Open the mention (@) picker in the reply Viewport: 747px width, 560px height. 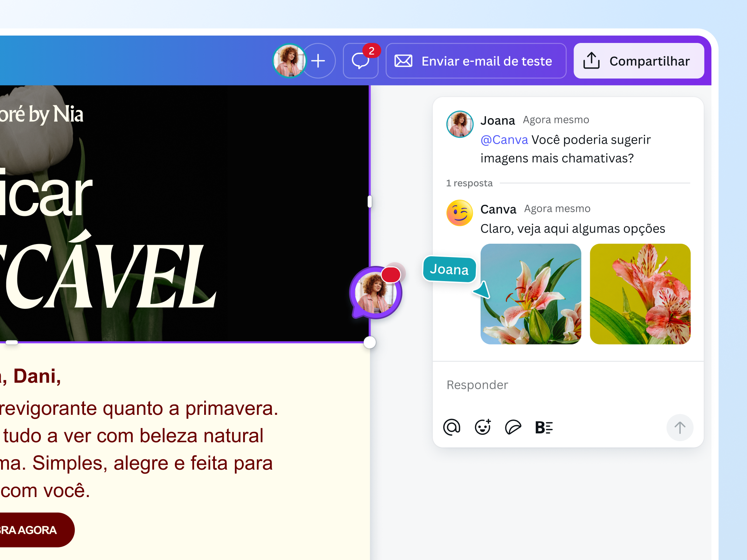click(452, 427)
